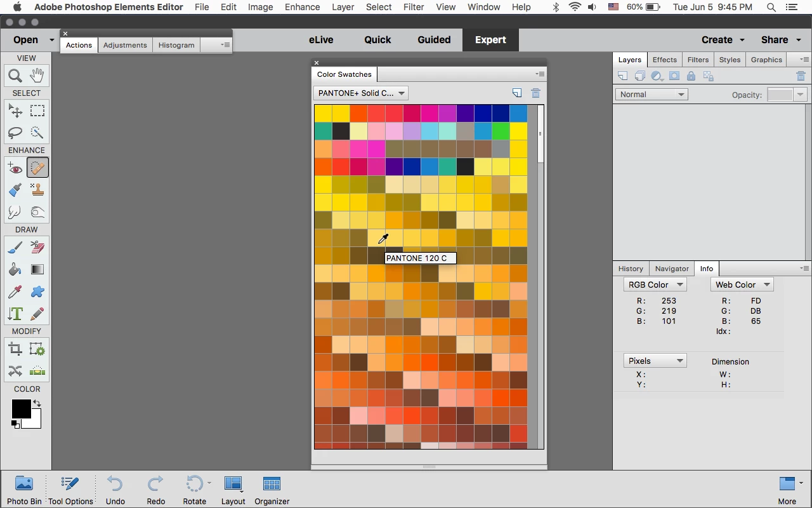812x508 pixels.
Task: Switch to the Histogram tab
Action: click(176, 45)
